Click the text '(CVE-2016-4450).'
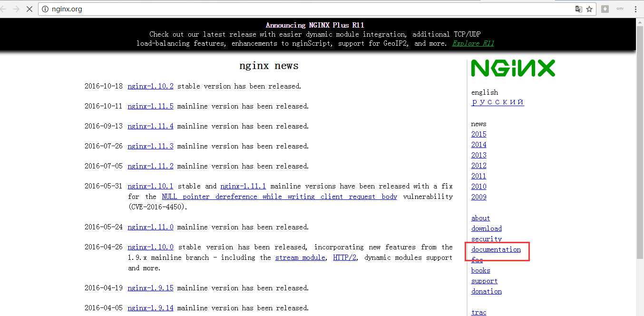The height and width of the screenshot is (316, 644). click(158, 207)
